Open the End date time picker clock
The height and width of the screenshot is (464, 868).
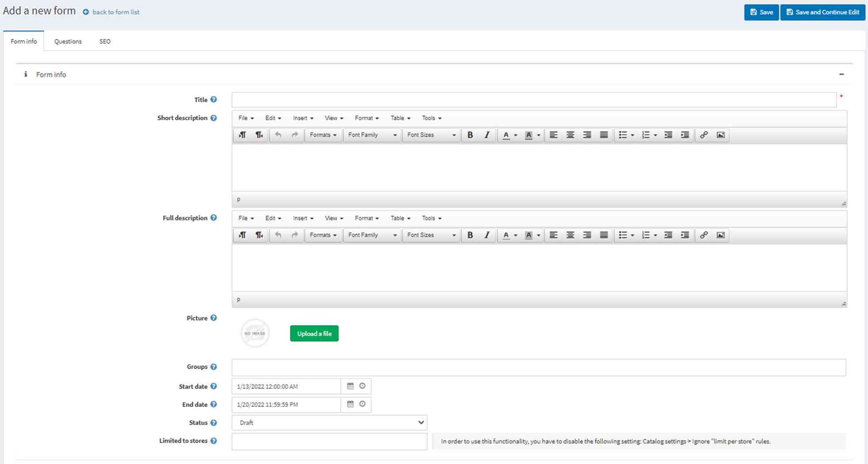tap(362, 404)
